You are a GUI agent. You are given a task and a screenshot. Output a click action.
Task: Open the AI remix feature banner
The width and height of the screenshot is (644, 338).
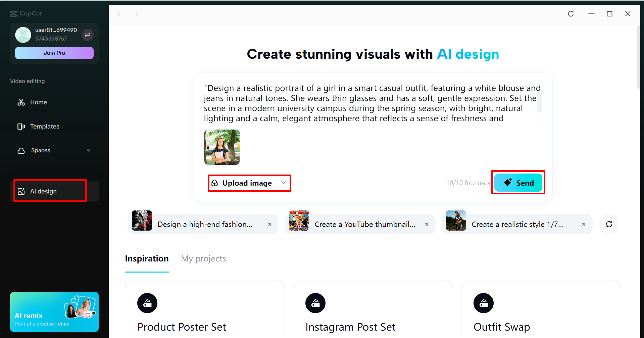pyautogui.click(x=54, y=312)
